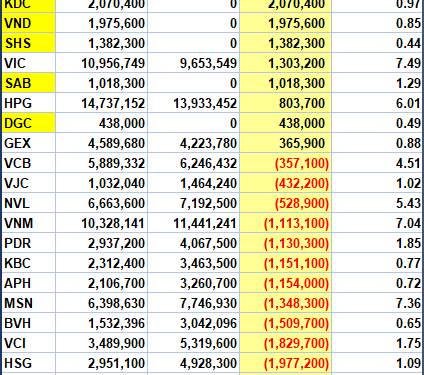Click the cell showing 3,463,500
Screen dimensions: 424x375
click(194, 263)
